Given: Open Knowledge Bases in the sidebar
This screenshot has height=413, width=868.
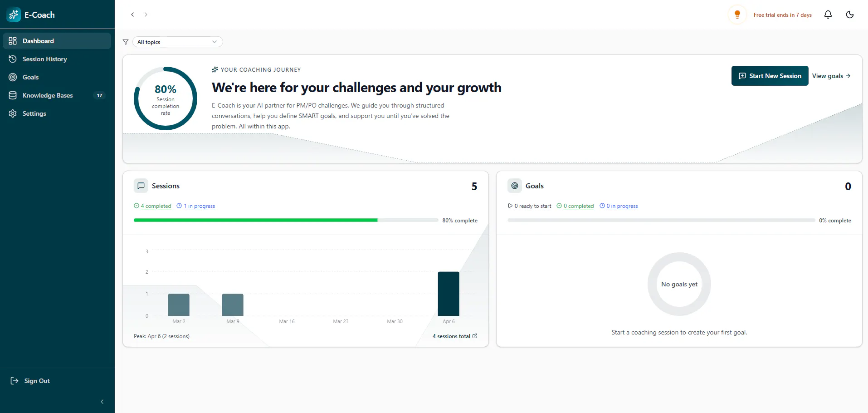Looking at the screenshot, I should [x=57, y=95].
